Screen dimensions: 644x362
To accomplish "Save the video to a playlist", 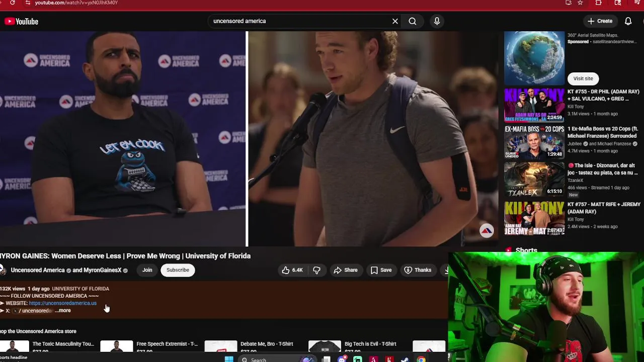I will click(x=381, y=270).
